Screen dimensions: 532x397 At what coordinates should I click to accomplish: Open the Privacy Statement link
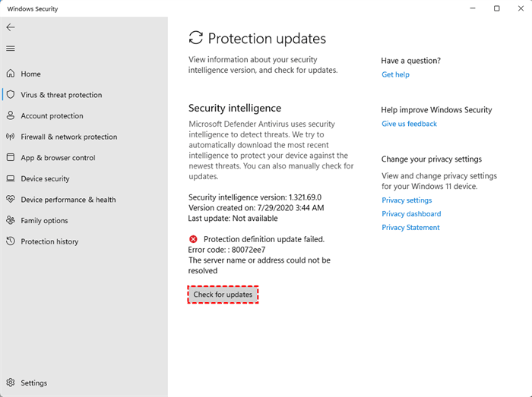(410, 228)
